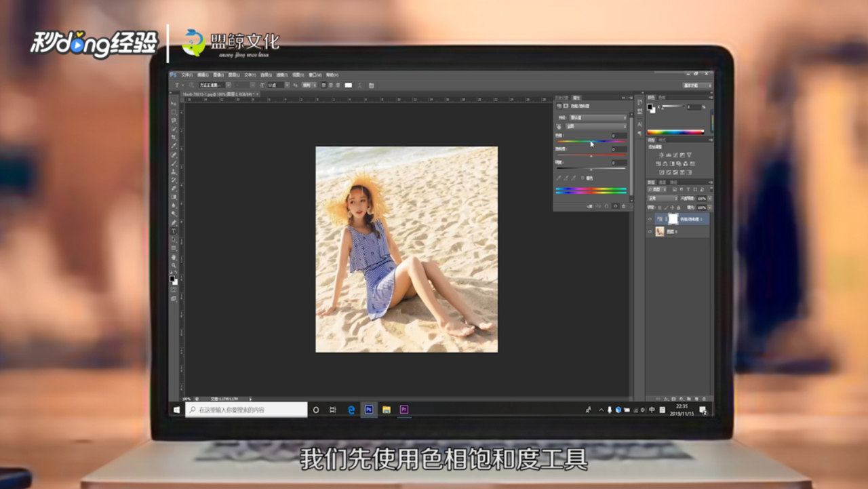868x489 pixels.
Task: Adjust the Saturation slider track
Action: [591, 155]
